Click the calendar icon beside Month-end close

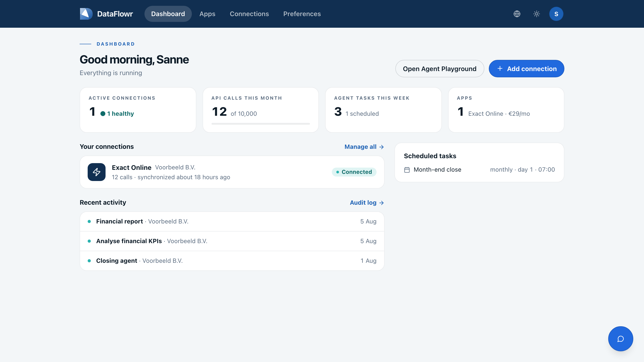[x=407, y=170]
